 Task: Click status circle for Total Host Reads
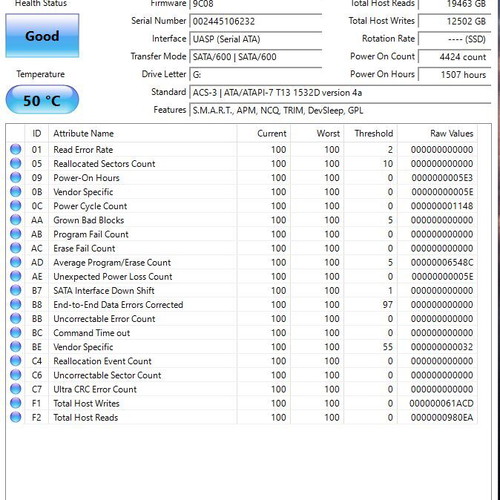(x=15, y=417)
